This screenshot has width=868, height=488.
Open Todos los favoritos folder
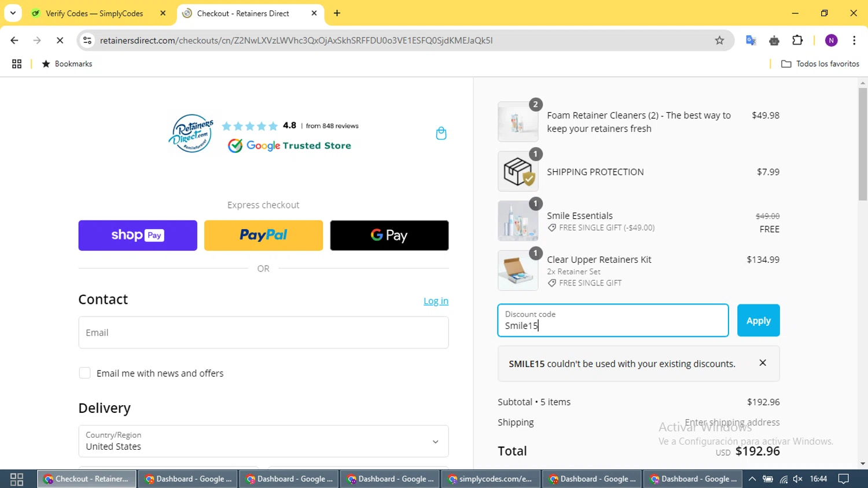point(820,64)
